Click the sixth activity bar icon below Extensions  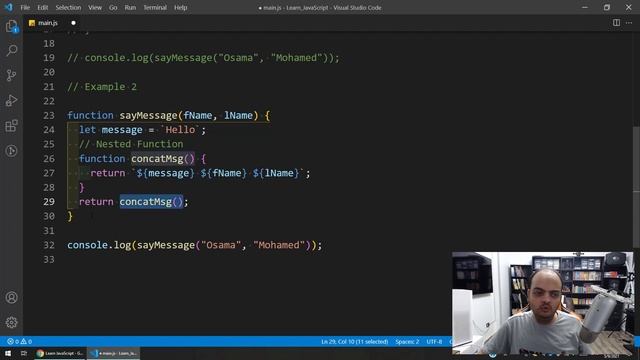pos(11,151)
